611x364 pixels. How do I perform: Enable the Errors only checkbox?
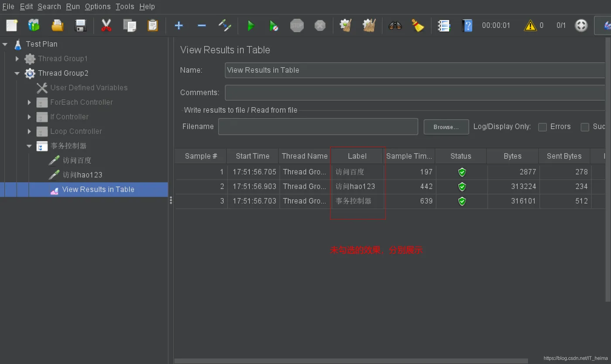(x=542, y=127)
